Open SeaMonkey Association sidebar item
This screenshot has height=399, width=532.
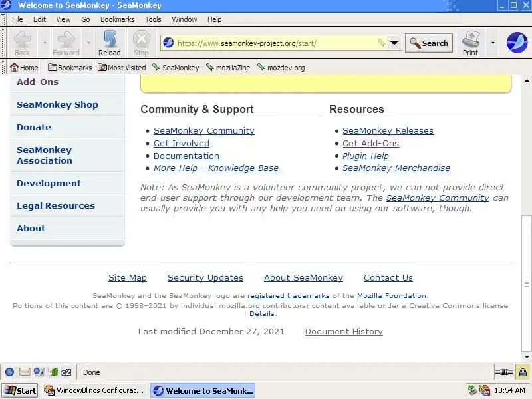(x=45, y=155)
